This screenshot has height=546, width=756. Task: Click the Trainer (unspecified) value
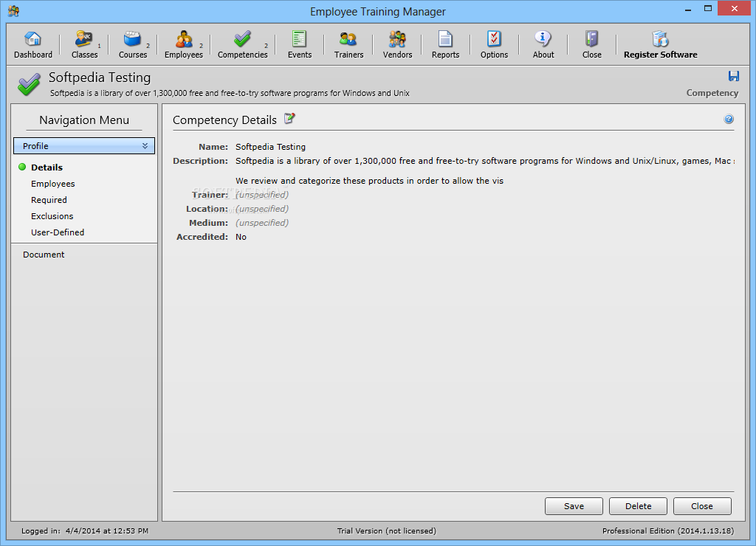click(262, 195)
